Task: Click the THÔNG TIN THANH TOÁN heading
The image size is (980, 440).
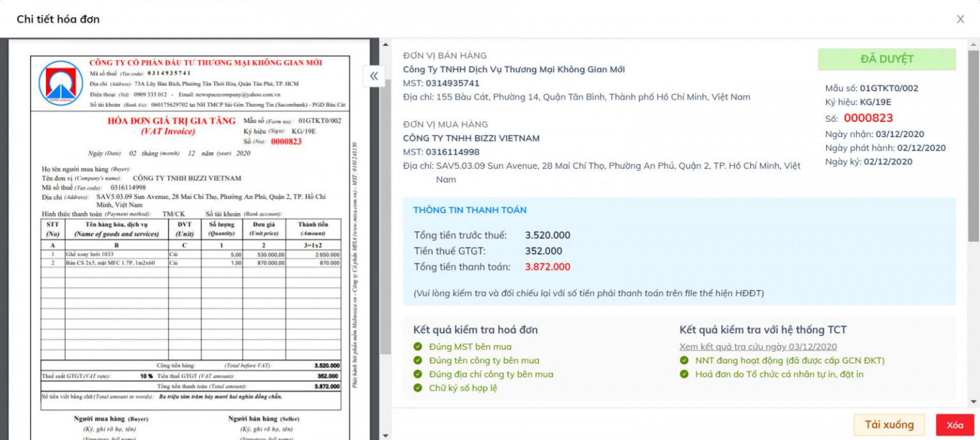Action: pyautogui.click(x=470, y=210)
